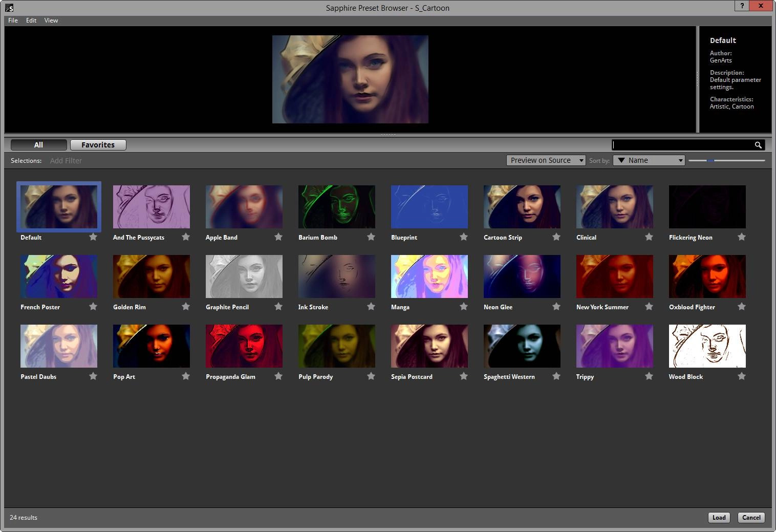This screenshot has width=776, height=532.
Task: Open the Edit menu
Action: pos(31,20)
